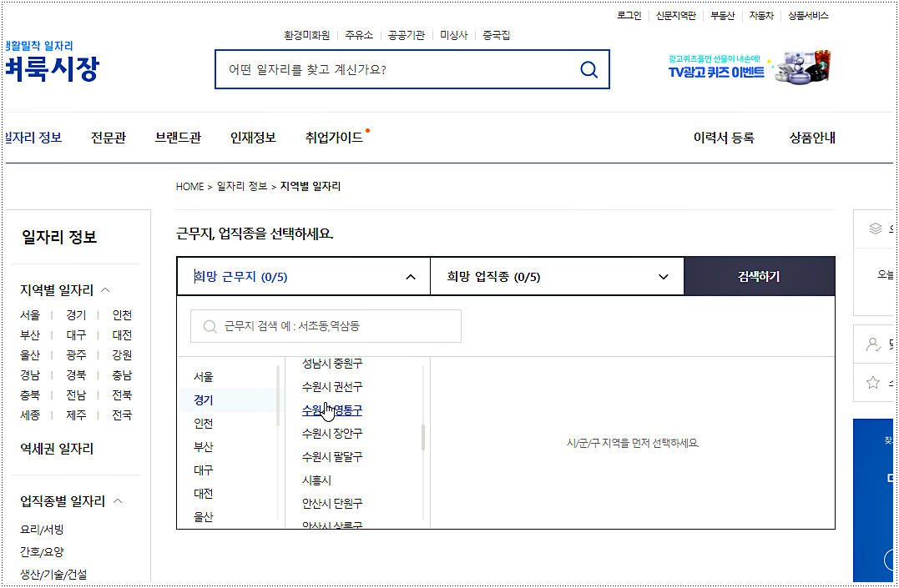Image resolution: width=899 pixels, height=588 pixels.
Task: Open the 브랜드관 menu
Action: tap(178, 138)
